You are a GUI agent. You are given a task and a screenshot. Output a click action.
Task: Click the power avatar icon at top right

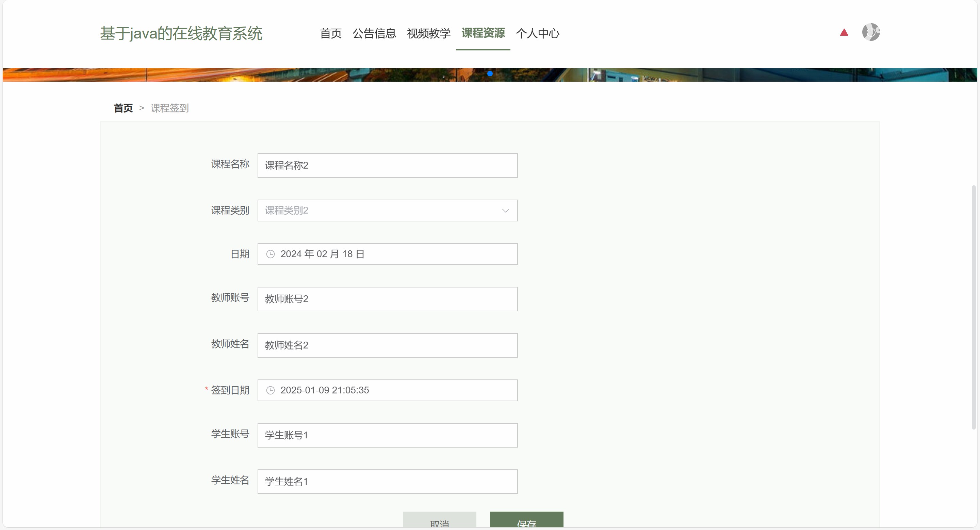pos(870,32)
